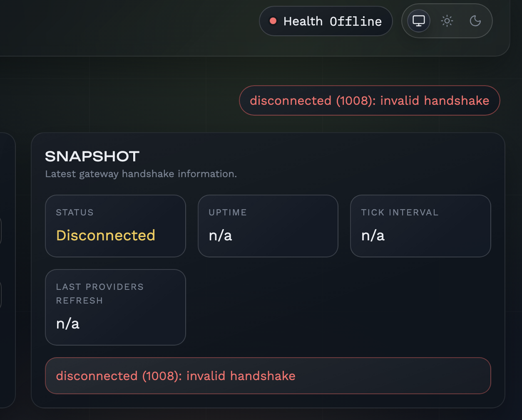Enable dark mode via moon icon
Screen dimensions: 522x420
(x=475, y=21)
